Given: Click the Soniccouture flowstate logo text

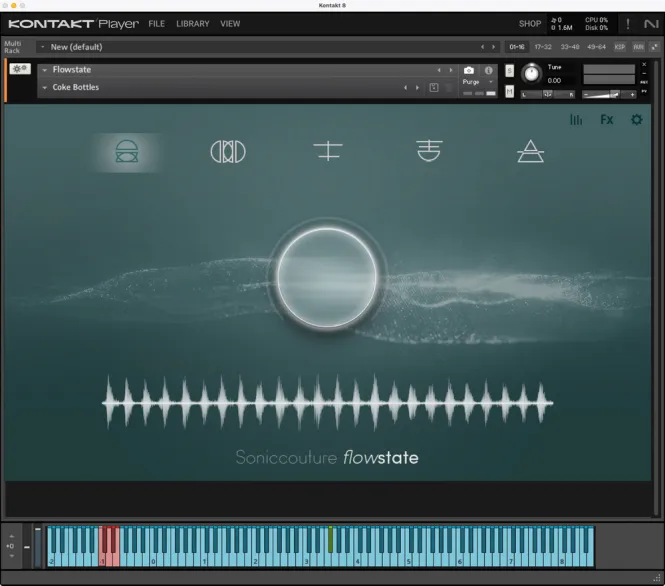Looking at the screenshot, I should (x=327, y=458).
